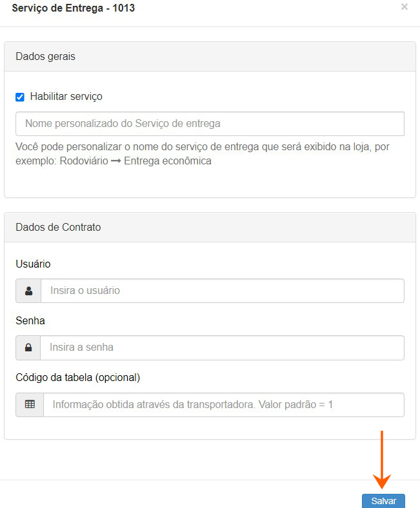420x508 pixels.
Task: Click the padlock icon beside Senha
Action: click(28, 347)
